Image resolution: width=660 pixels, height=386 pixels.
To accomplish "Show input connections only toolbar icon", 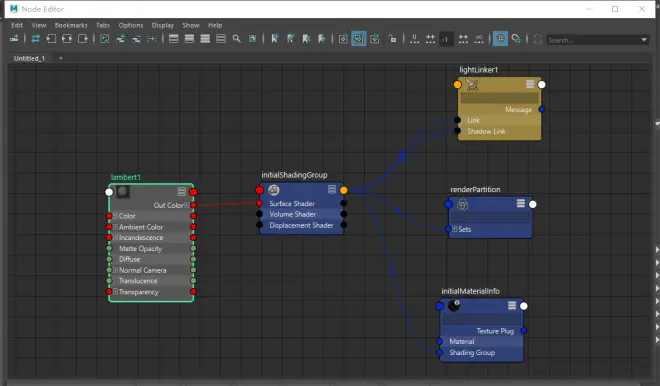I will 51,39.
